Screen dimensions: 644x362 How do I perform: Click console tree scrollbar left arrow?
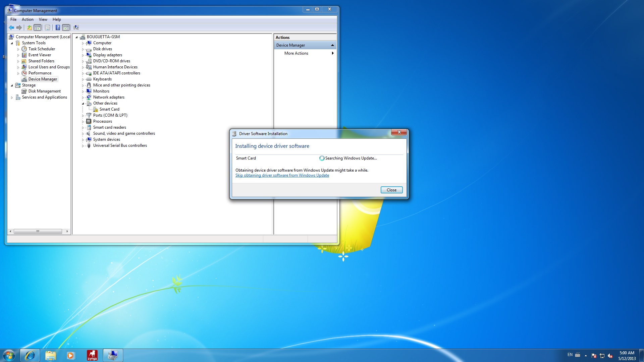click(x=10, y=231)
